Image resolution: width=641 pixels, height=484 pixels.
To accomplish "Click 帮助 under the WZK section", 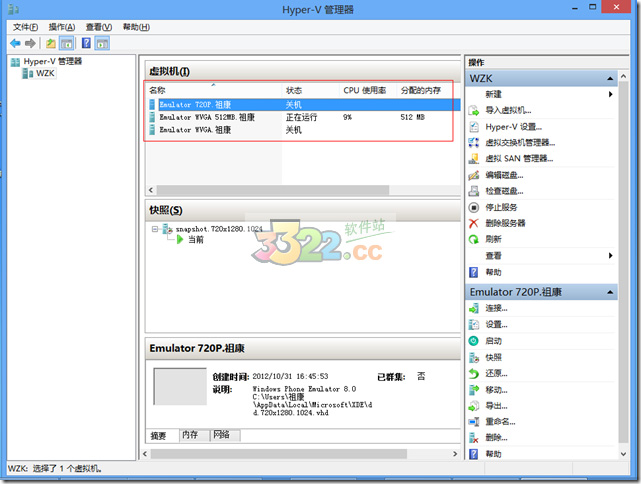I will click(493, 272).
